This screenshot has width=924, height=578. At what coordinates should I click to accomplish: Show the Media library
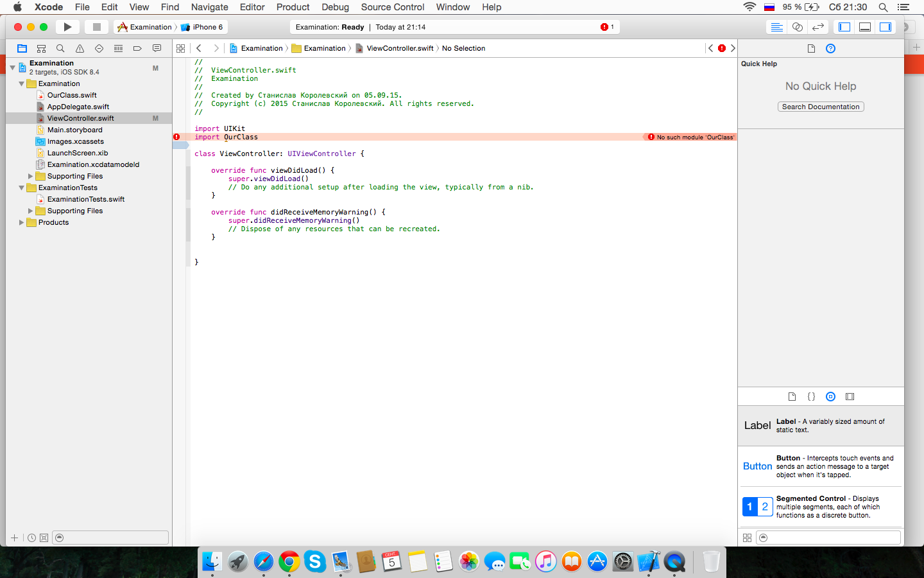click(850, 396)
